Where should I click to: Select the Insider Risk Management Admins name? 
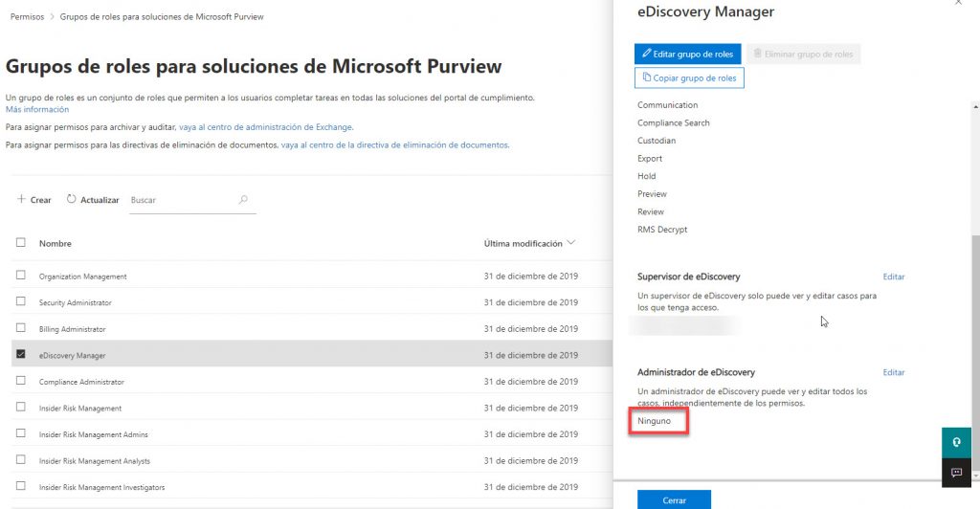tap(93, 434)
